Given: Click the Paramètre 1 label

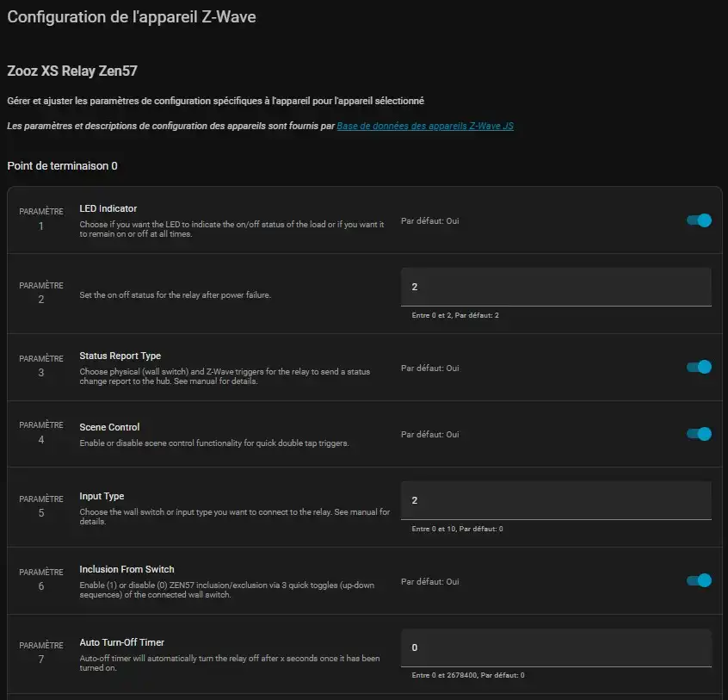Looking at the screenshot, I should click(40, 220).
